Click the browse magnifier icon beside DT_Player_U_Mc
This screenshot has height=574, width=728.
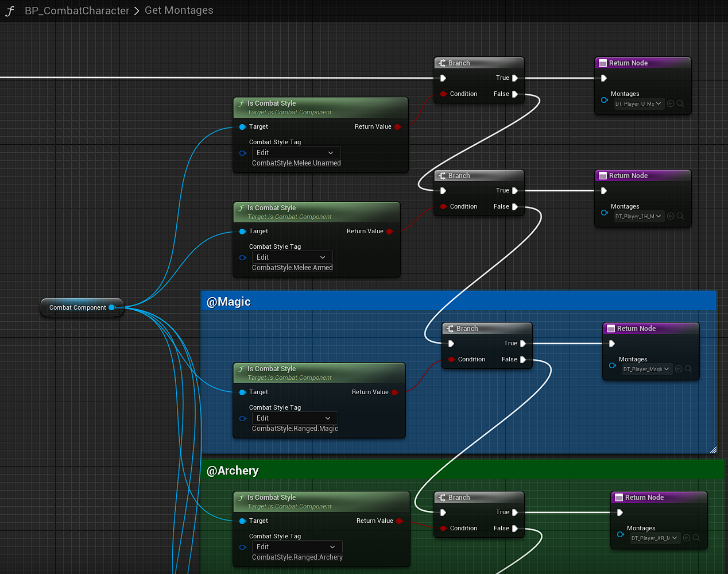(x=680, y=103)
